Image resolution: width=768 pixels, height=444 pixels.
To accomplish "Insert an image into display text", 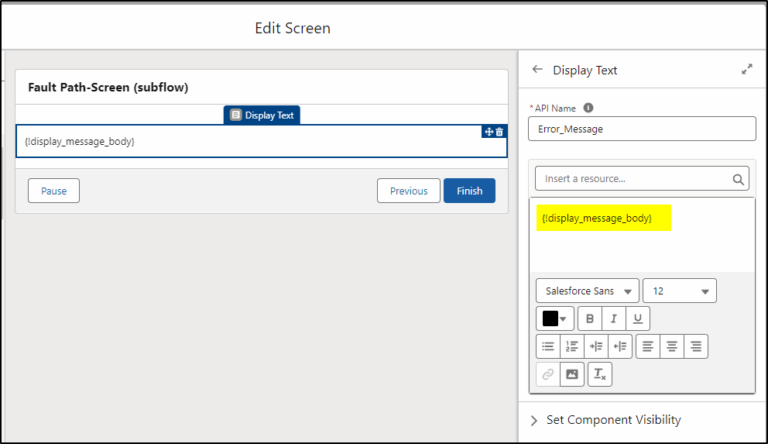I will [572, 374].
